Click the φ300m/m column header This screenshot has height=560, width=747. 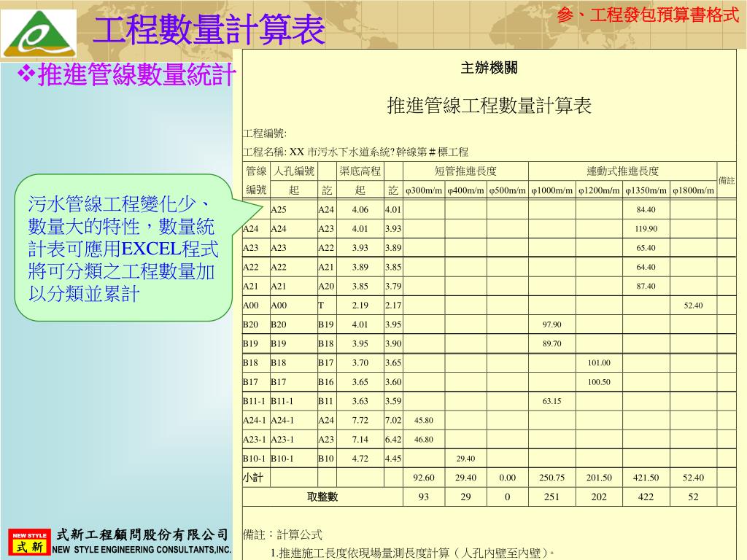[424, 190]
